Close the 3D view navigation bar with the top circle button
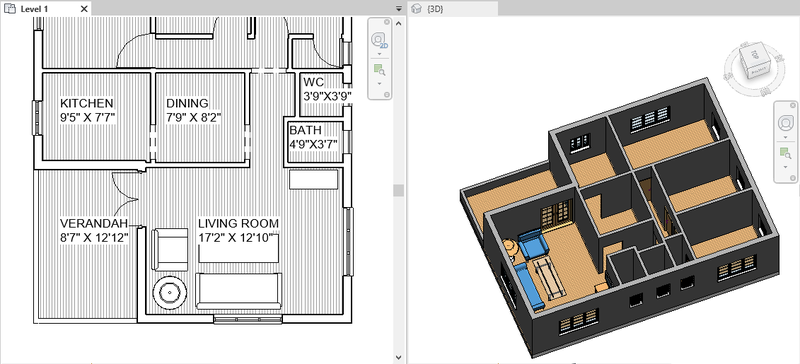Screen dimensions: 800x364 coord(793,105)
